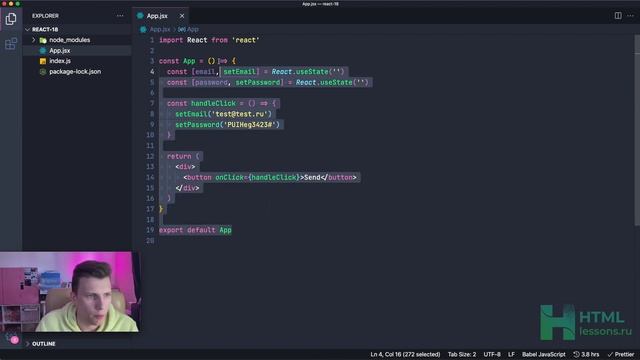
Task: Click the React icon in the breadcrumb
Action: click(143, 29)
